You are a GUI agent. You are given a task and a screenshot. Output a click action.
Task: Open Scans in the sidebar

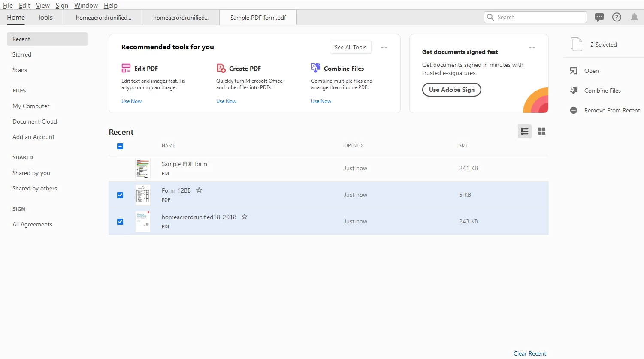(x=20, y=70)
